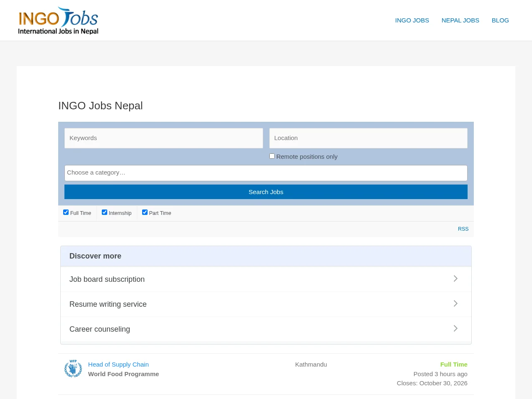Click the Kathmandu location text
The height and width of the screenshot is (399, 532).
(x=311, y=365)
